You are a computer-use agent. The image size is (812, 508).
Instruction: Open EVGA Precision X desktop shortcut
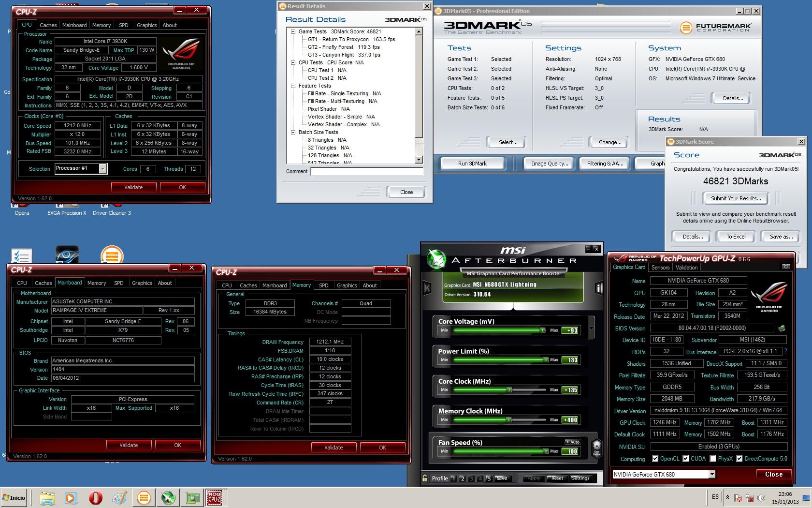pyautogui.click(x=67, y=208)
